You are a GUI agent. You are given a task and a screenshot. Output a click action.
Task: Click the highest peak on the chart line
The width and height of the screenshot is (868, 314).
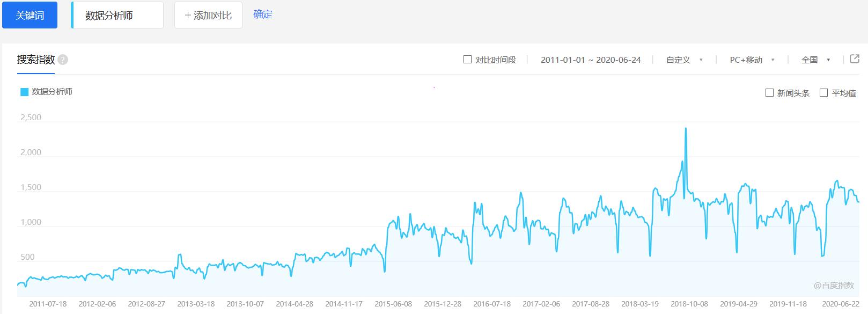click(x=686, y=129)
